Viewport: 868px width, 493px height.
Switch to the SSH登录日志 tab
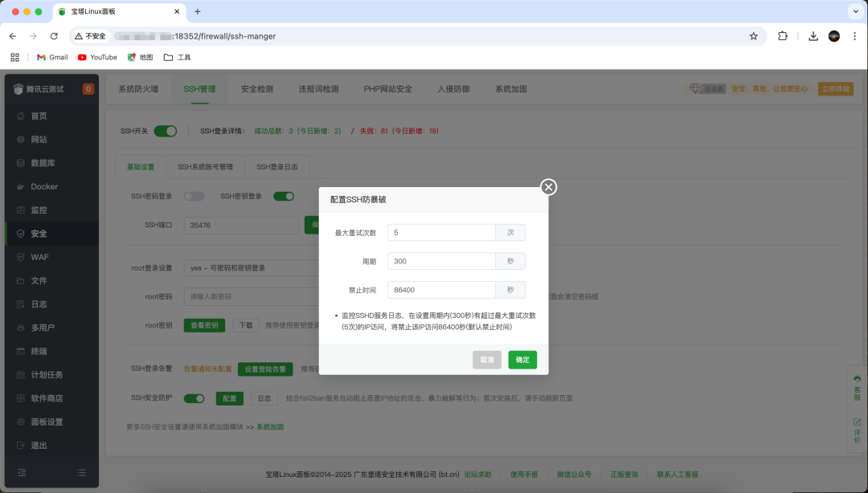(x=277, y=166)
